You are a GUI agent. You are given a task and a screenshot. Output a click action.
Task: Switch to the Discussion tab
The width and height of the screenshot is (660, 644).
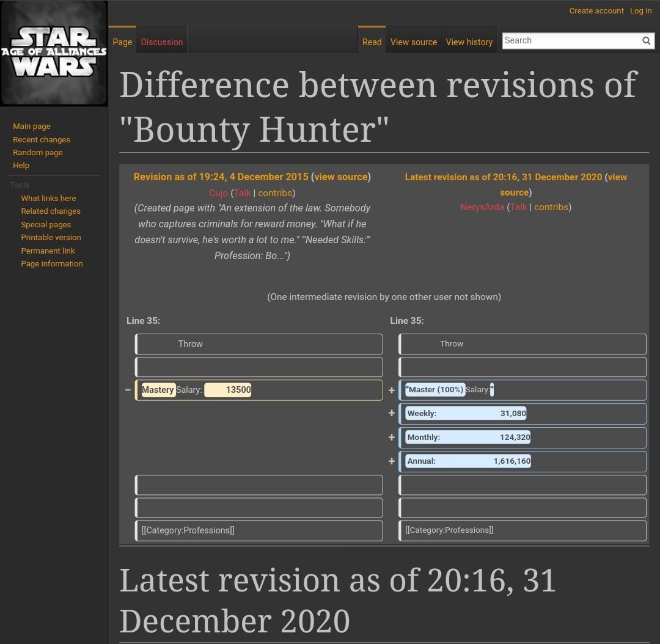coord(161,42)
